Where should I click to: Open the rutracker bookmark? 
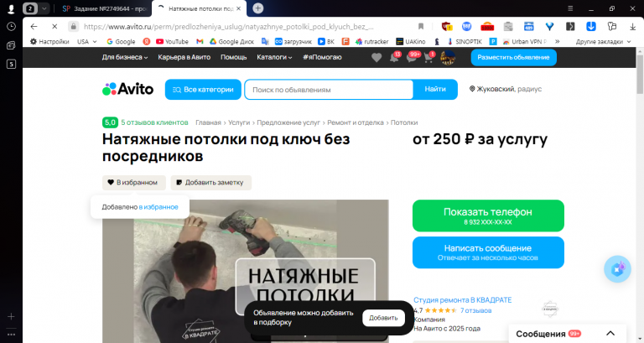[371, 41]
